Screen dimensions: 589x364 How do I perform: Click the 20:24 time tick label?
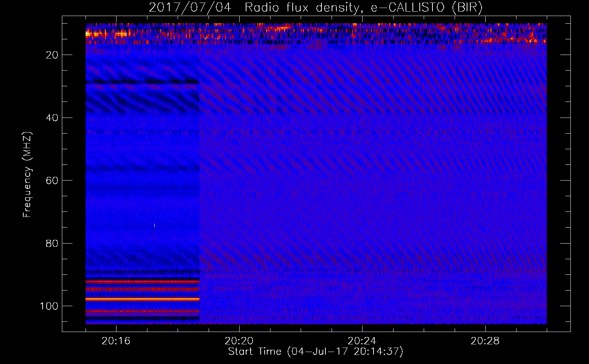[x=362, y=341]
